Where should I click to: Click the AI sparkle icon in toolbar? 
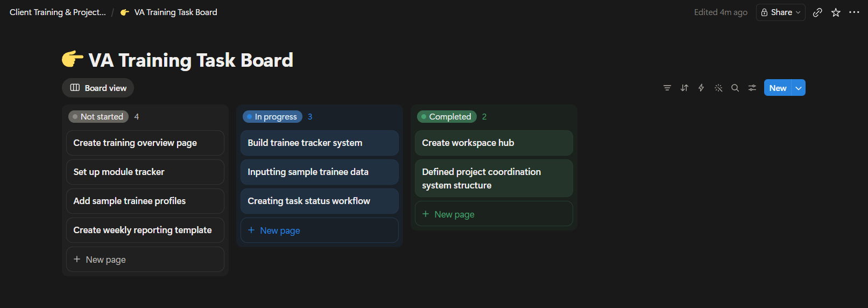[718, 88]
